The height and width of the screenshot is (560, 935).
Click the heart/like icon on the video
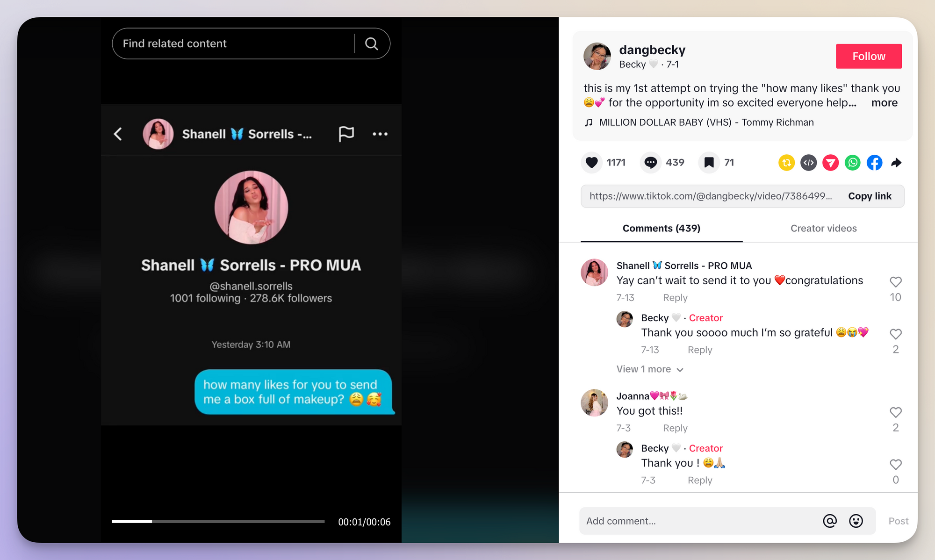[592, 162]
